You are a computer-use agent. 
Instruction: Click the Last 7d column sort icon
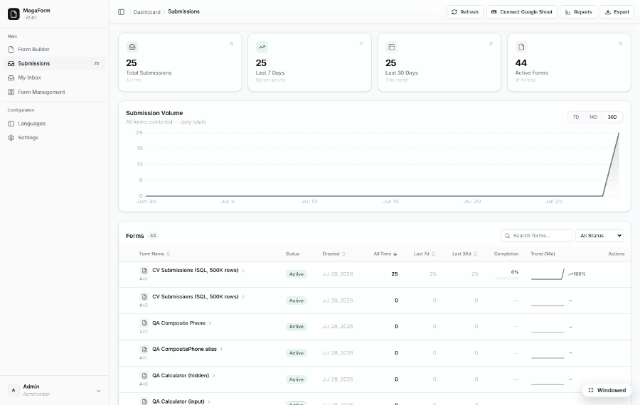tap(433, 254)
